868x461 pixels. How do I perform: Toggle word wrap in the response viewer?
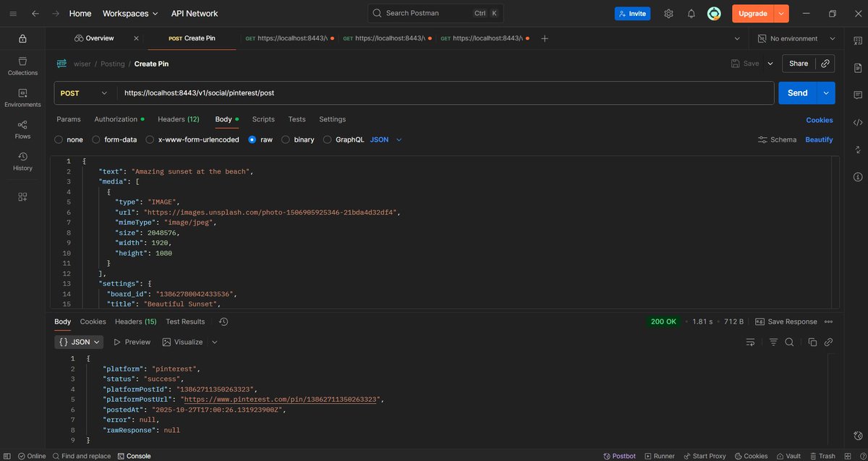750,342
